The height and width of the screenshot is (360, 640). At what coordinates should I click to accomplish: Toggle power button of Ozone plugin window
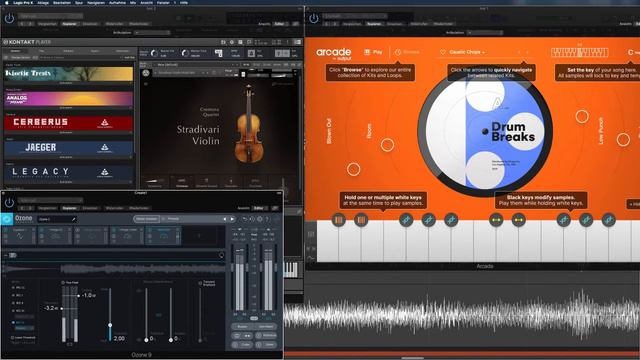(9, 202)
